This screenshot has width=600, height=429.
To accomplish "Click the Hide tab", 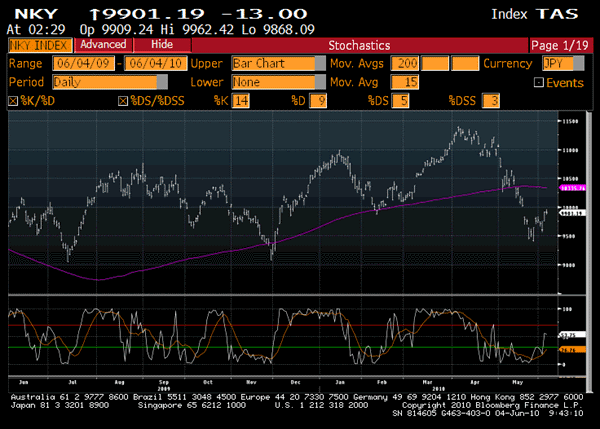I will [162, 45].
